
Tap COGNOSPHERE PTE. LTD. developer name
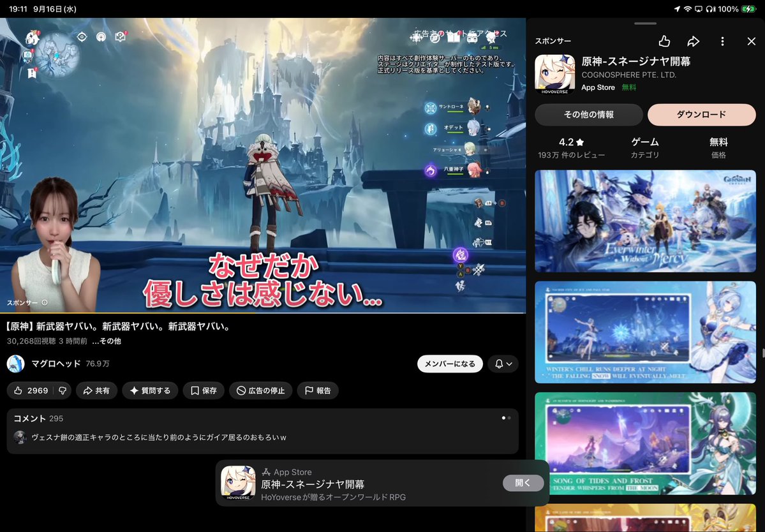click(x=629, y=75)
